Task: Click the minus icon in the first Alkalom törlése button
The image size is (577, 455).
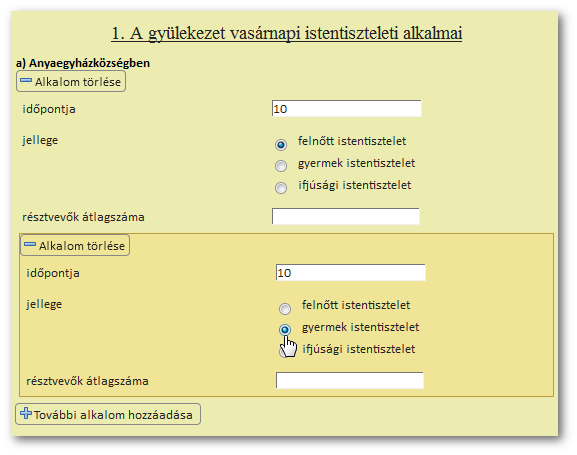Action: click(26, 80)
